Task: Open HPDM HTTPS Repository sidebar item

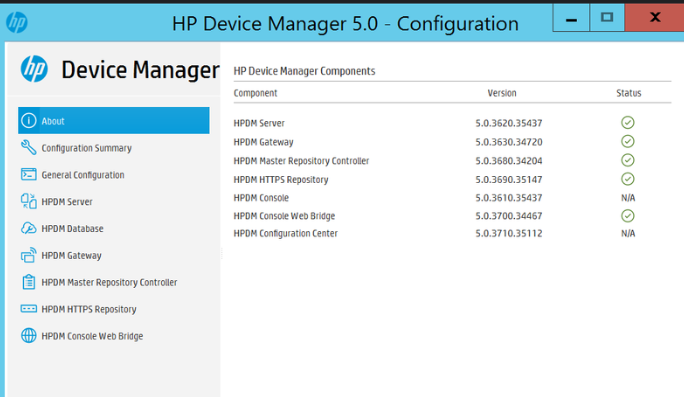Action: point(89,309)
